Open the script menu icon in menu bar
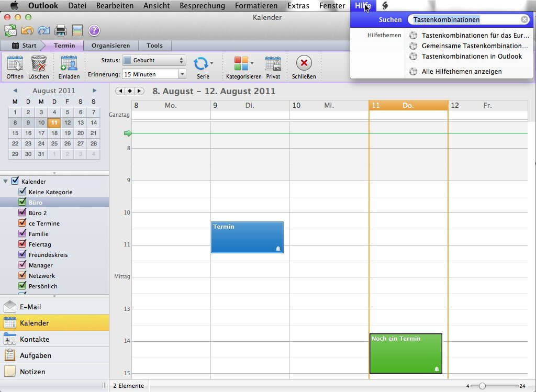 tap(385, 5)
